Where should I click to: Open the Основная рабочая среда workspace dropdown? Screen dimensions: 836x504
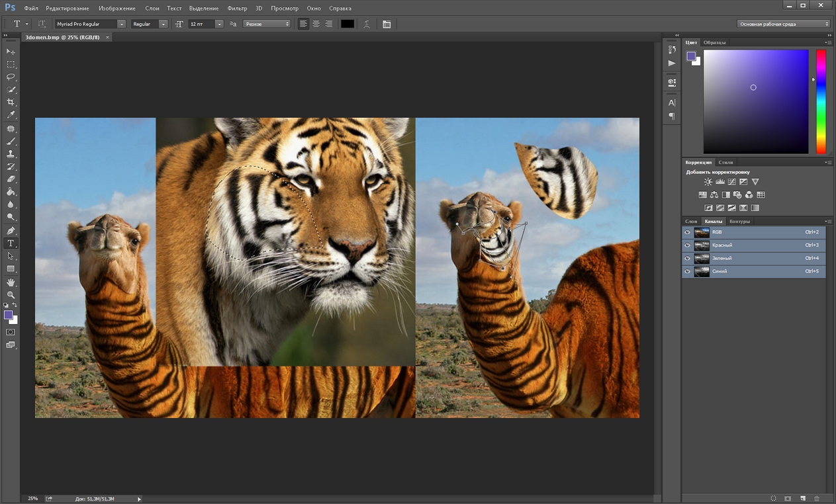coord(784,24)
